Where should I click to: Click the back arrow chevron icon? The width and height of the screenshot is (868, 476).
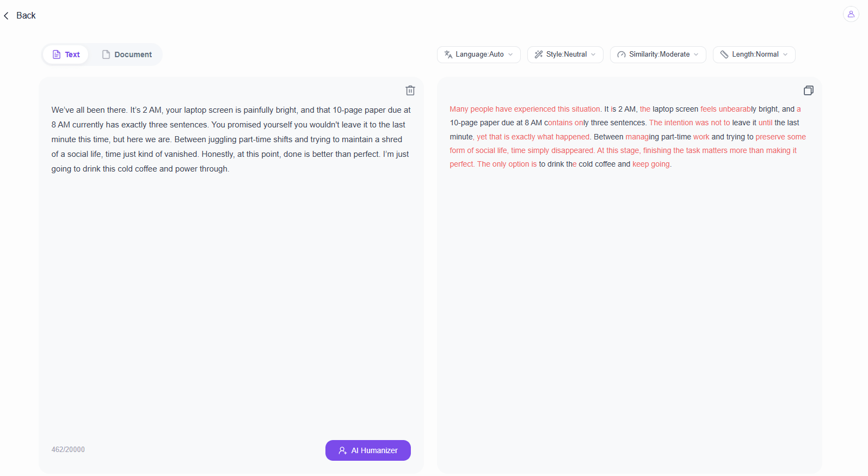pyautogui.click(x=6, y=16)
